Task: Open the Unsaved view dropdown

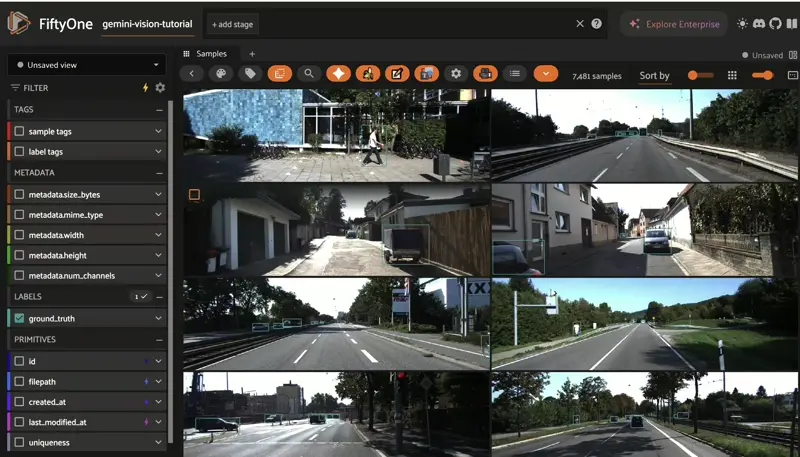Action: [x=86, y=65]
